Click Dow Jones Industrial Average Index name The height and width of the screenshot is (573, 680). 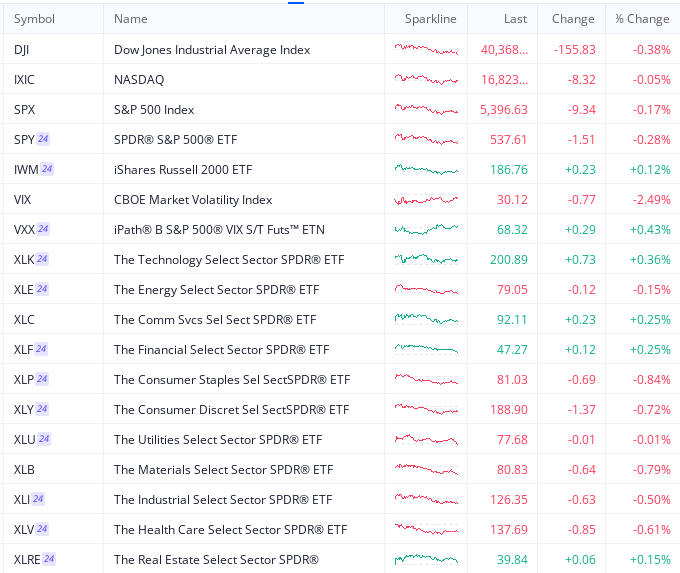pos(212,50)
